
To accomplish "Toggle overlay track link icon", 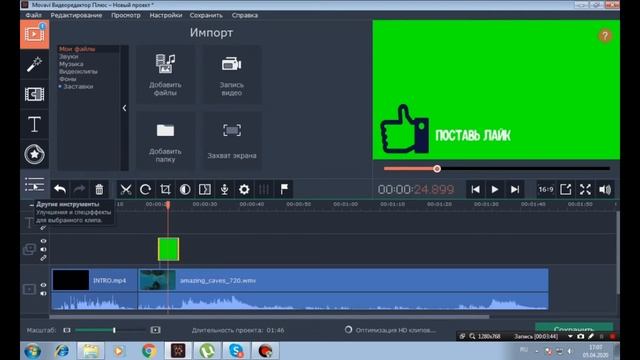I will pos(43,258).
